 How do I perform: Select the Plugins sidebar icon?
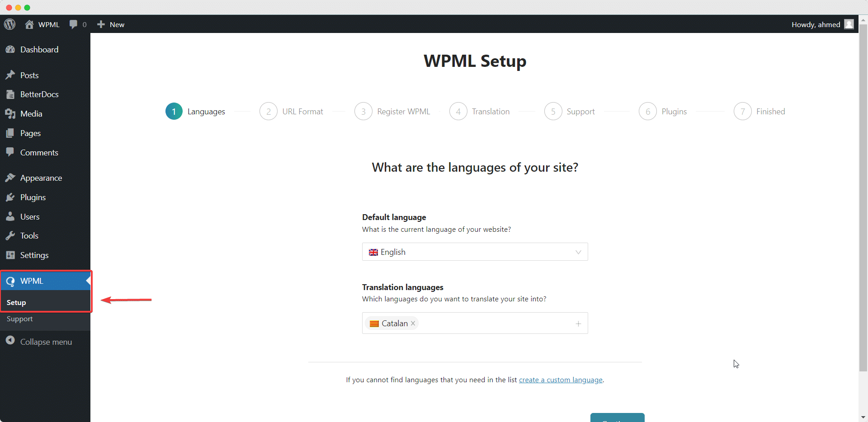click(x=10, y=197)
